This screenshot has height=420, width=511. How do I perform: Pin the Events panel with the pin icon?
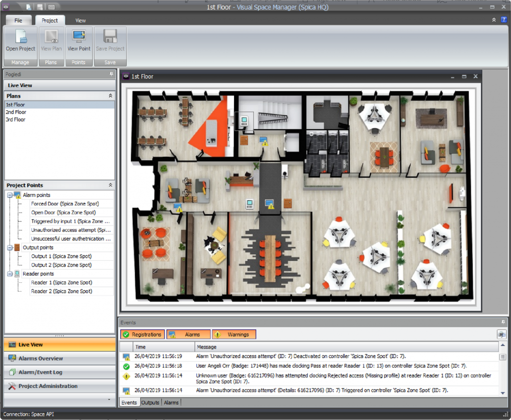504,322
